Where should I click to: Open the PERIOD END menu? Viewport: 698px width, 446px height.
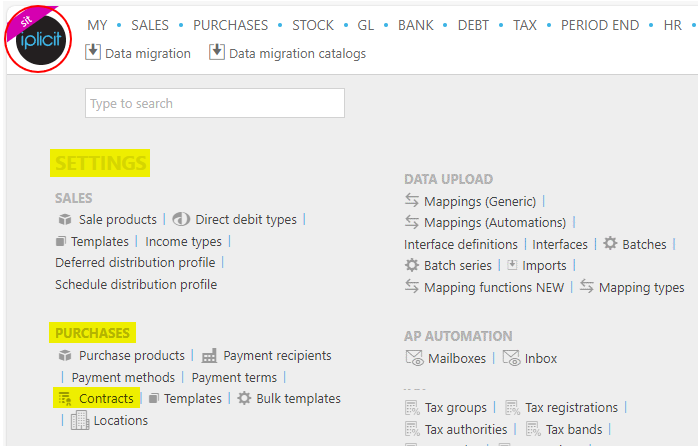click(x=600, y=25)
